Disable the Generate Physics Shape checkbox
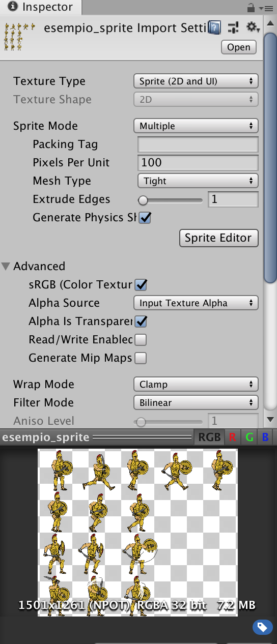Screen dimensions: 277x644 coord(145,218)
